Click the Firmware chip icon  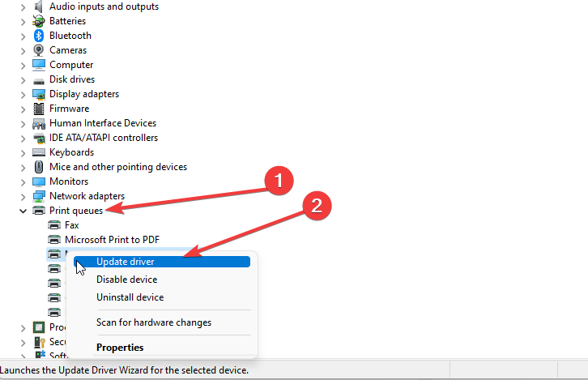point(39,109)
